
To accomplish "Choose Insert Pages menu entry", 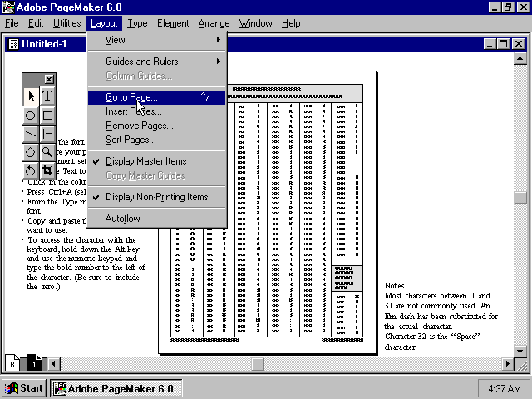I will (x=157, y=111).
